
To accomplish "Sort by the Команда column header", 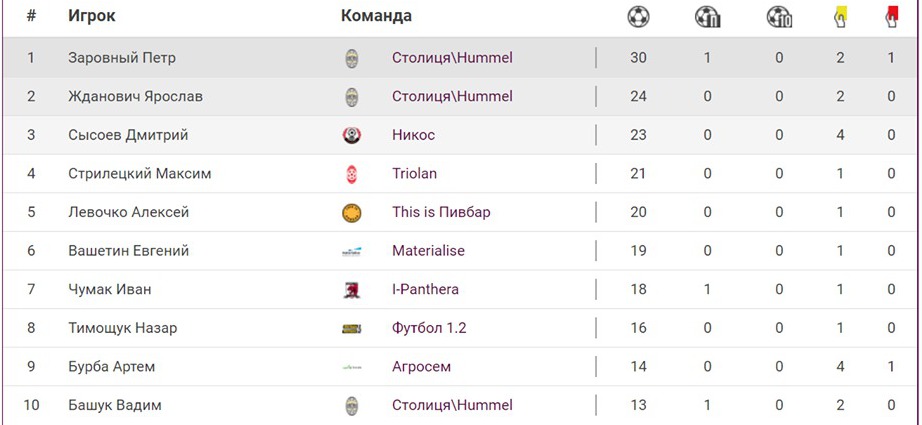I will point(376,16).
